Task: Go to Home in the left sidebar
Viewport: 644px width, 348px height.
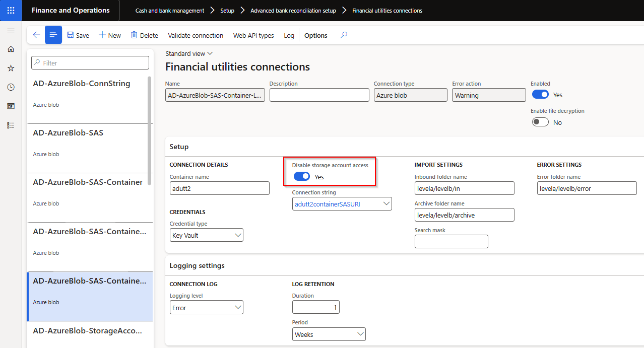Action: pyautogui.click(x=11, y=49)
